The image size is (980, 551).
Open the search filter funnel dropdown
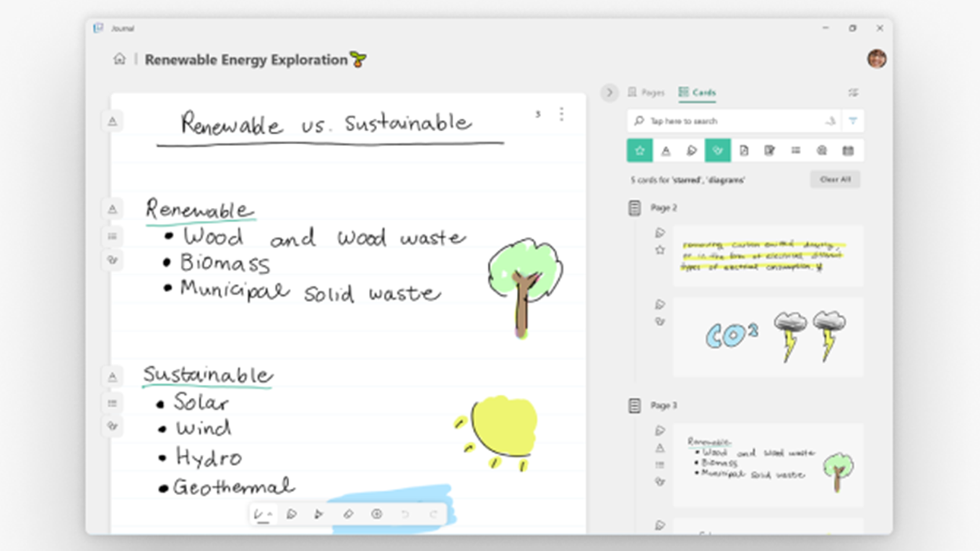coord(853,121)
